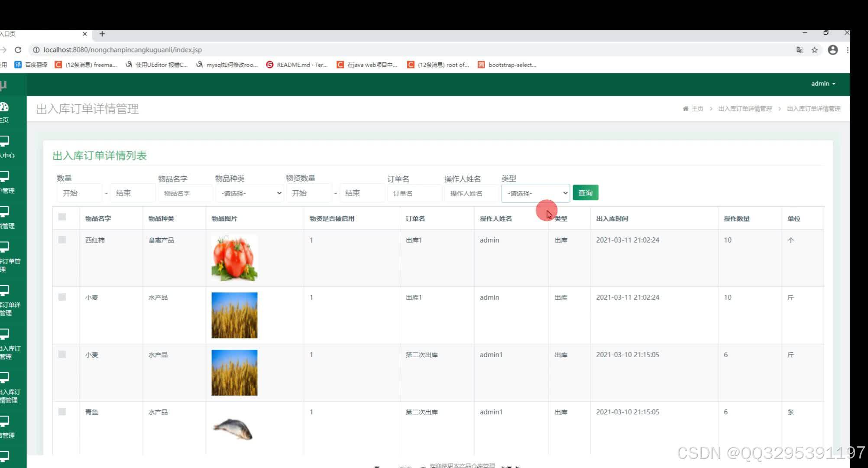Open the tomato product image

pyautogui.click(x=234, y=258)
